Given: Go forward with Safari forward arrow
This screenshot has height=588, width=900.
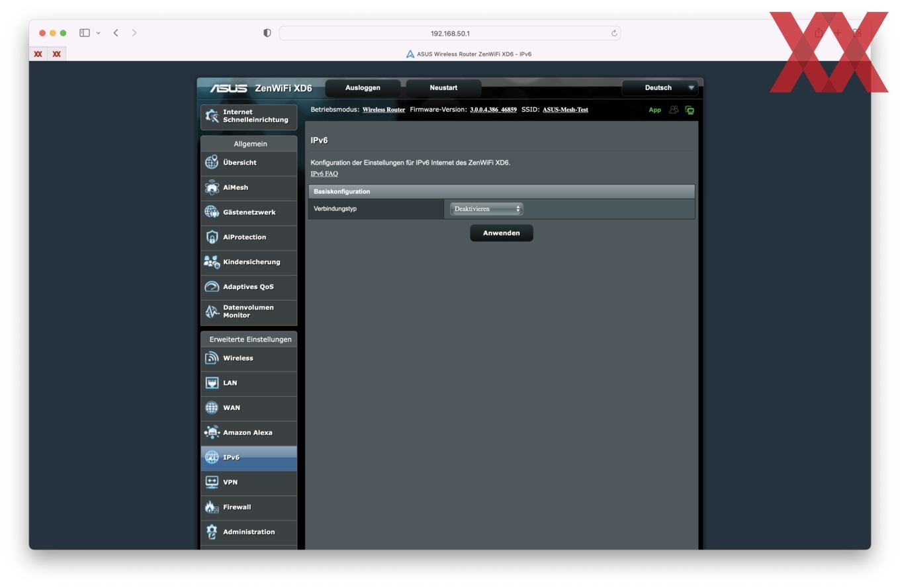Looking at the screenshot, I should click(134, 32).
